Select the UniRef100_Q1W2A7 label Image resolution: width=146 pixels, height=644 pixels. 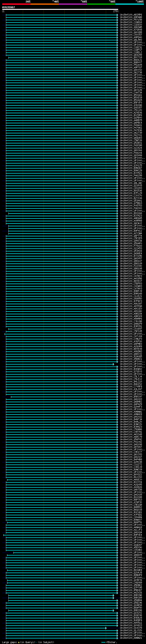[x=131, y=545]
